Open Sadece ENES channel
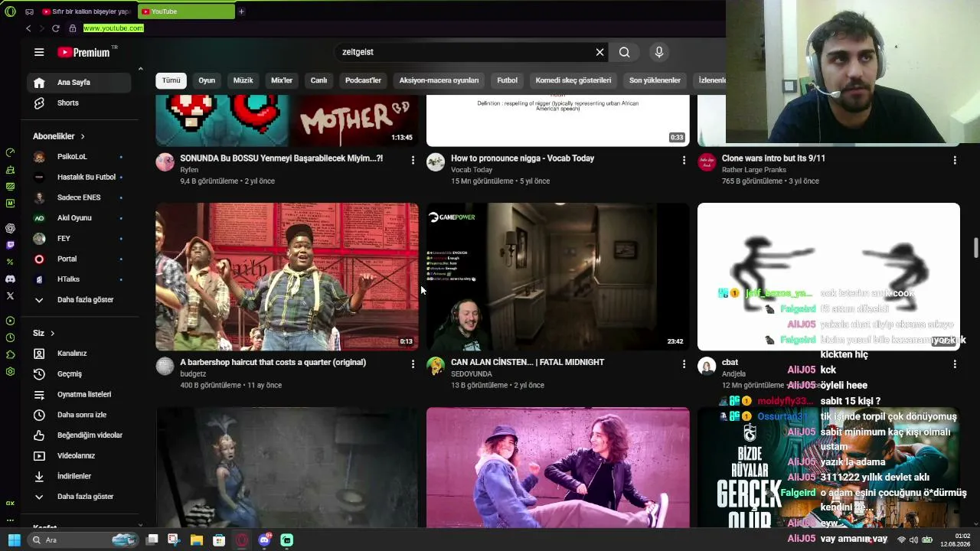Viewport: 980px width, 551px height. tap(79, 197)
